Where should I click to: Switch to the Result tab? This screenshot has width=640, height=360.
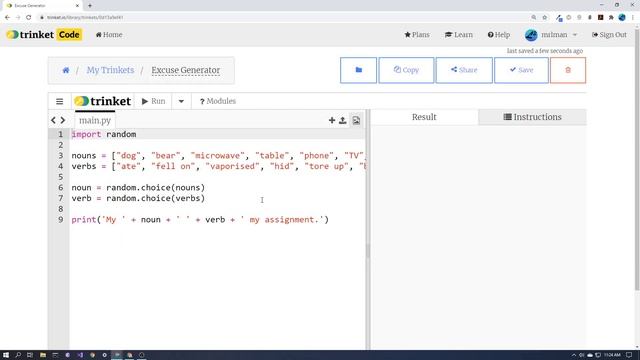424,117
